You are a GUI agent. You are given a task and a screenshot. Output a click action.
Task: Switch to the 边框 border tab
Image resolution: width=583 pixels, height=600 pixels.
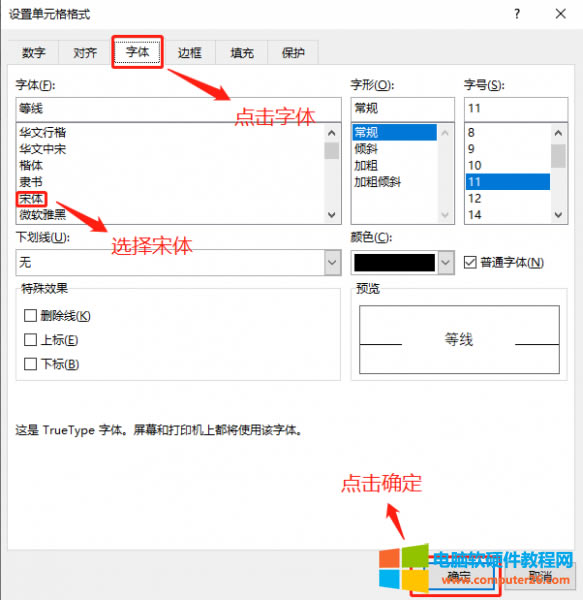pos(189,53)
